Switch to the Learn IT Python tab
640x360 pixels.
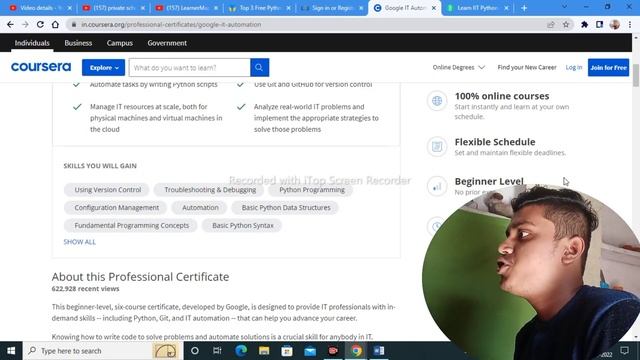coord(478,8)
